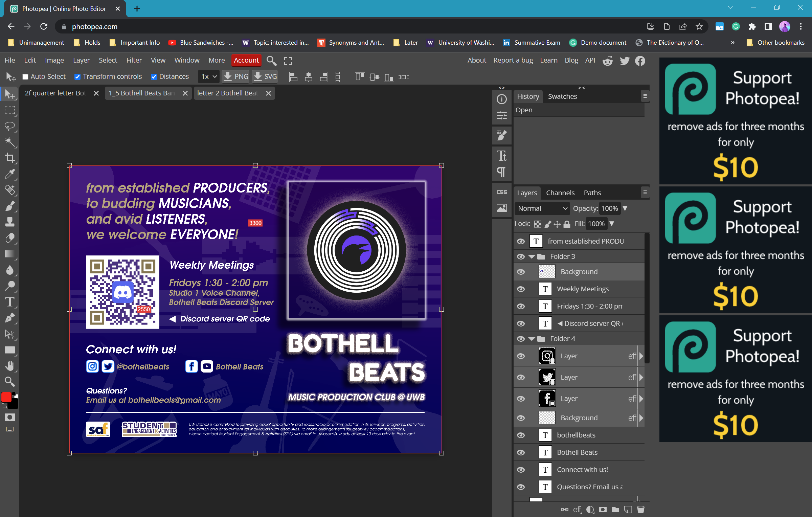Export as PNG button
Screen dimensions: 812x517
coord(236,77)
